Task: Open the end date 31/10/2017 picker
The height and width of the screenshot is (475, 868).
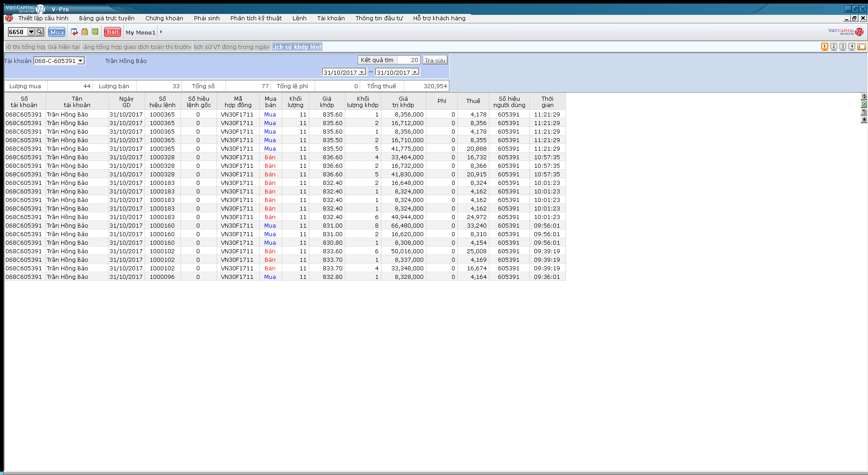Action: (415, 72)
